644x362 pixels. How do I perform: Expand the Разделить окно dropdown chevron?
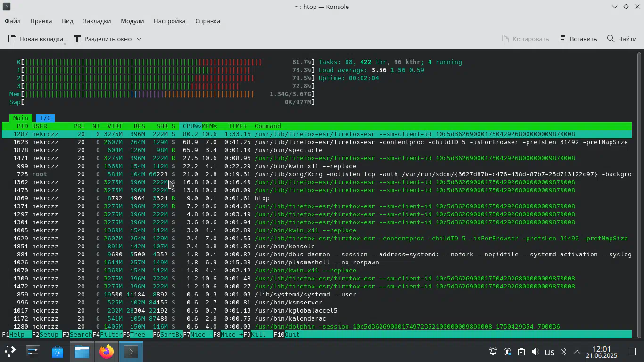(139, 39)
